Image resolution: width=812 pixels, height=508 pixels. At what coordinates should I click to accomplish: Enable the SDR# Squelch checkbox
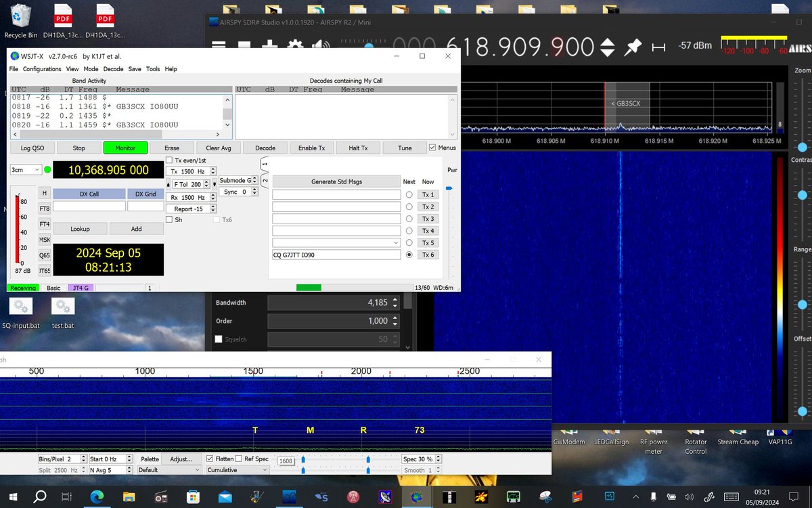219,339
